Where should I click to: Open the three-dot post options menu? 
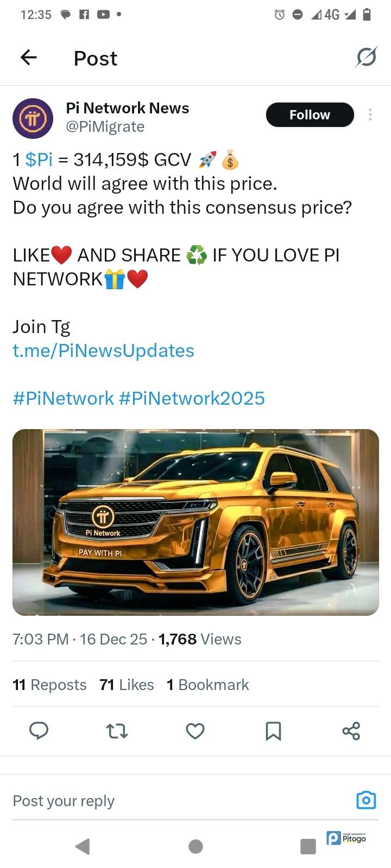pyautogui.click(x=370, y=114)
